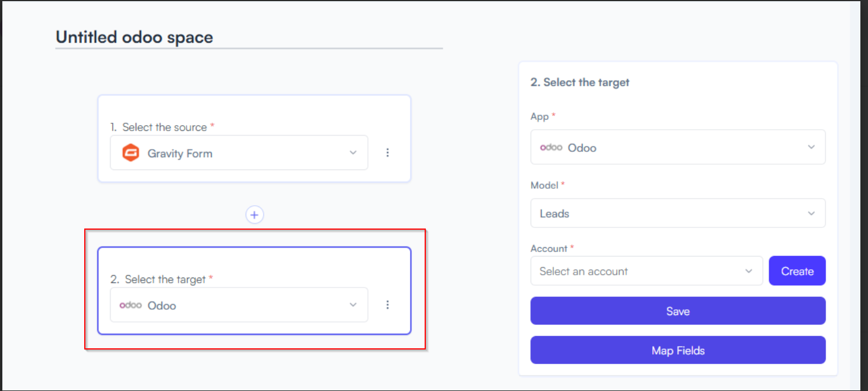Open the three-dot menu beside Gravity Form
Image resolution: width=868 pixels, height=391 pixels.
(x=387, y=153)
